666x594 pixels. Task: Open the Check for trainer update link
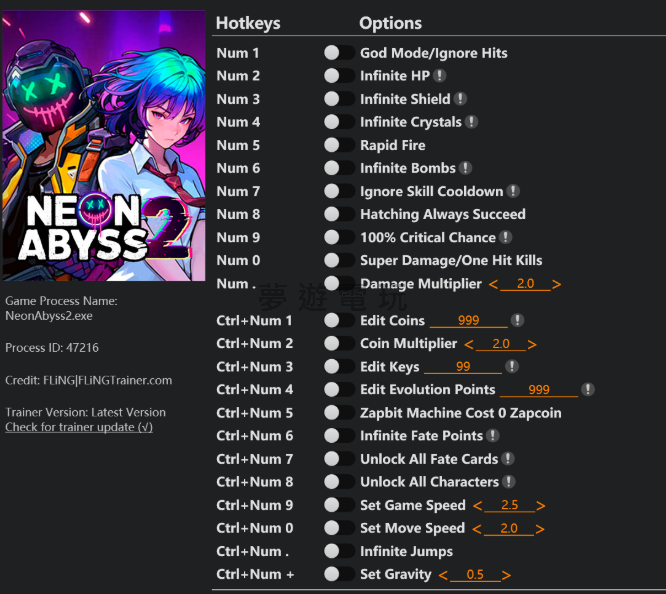79,427
